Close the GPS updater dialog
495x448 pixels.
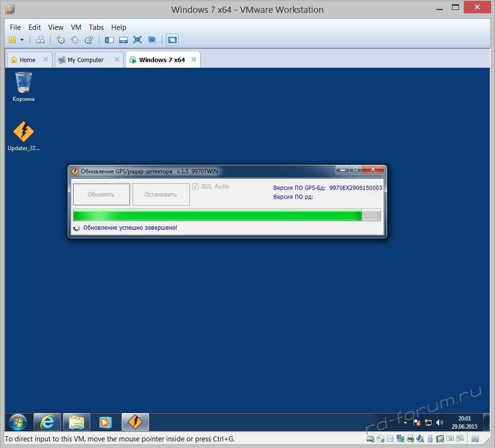373,170
